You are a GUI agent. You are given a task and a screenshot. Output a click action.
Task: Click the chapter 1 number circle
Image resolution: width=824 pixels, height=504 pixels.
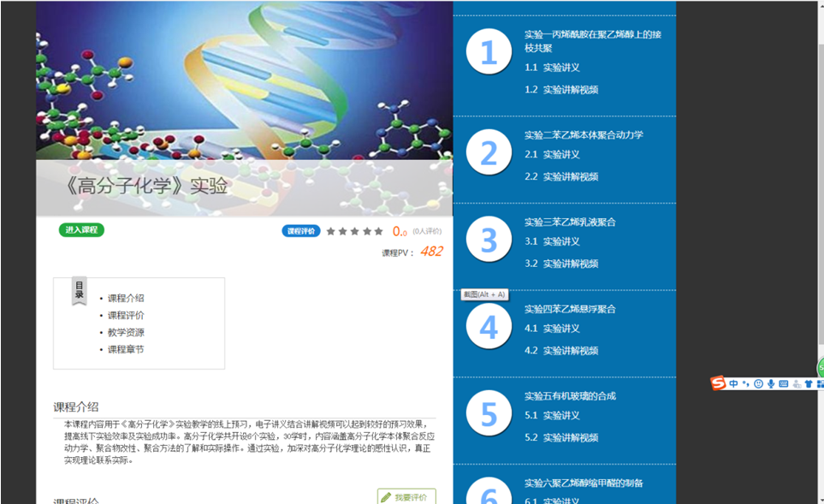coord(489,52)
